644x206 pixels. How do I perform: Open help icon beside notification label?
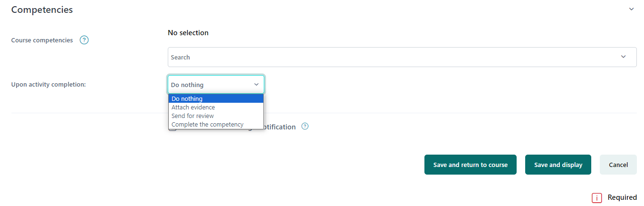click(305, 127)
